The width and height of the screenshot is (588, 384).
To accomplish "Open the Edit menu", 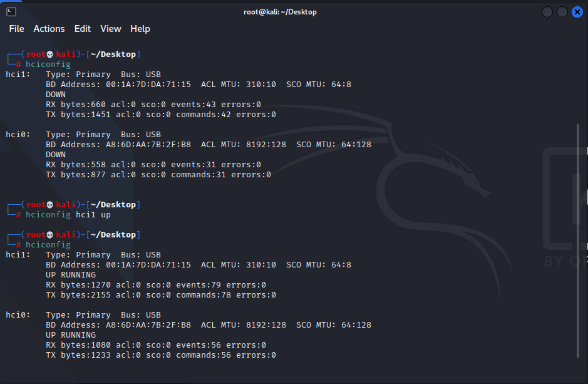I will [82, 29].
